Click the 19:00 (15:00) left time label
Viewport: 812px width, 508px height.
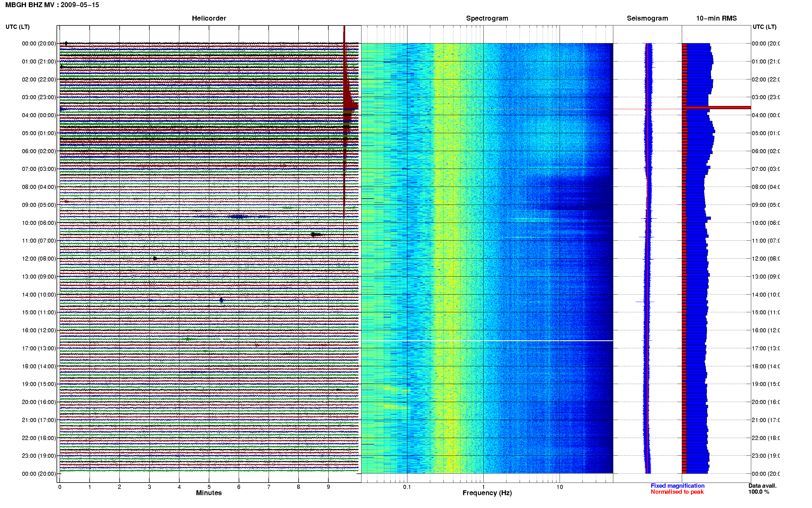coord(39,384)
